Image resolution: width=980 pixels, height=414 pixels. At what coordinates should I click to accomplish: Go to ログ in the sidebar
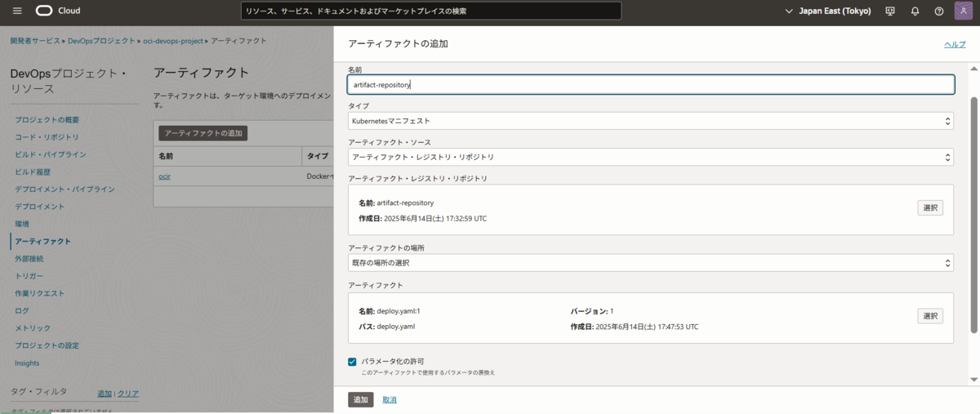tap(22, 311)
